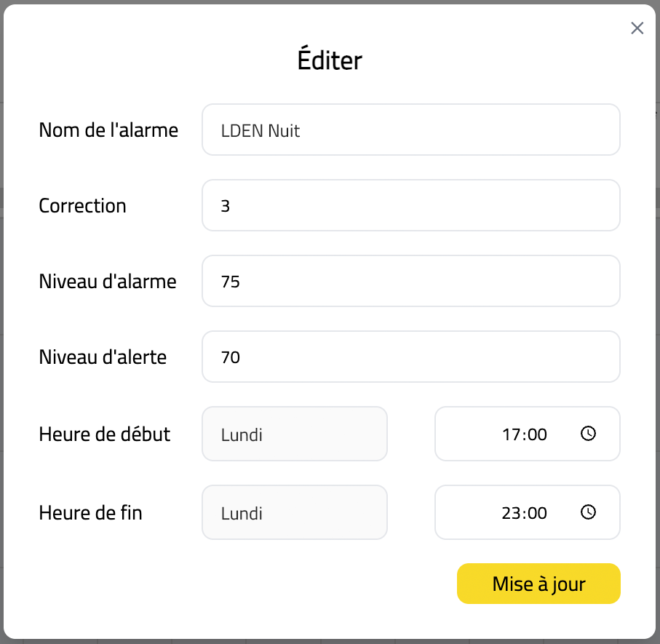
Task: Click the Niveau d'alarme field showing 75
Action: click(x=410, y=281)
